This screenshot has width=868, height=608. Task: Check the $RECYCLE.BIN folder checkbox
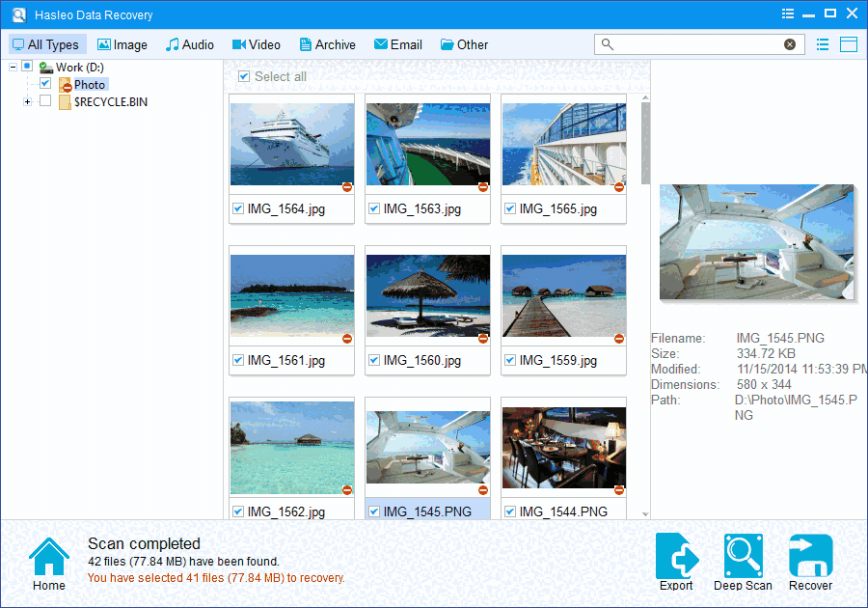[45, 101]
